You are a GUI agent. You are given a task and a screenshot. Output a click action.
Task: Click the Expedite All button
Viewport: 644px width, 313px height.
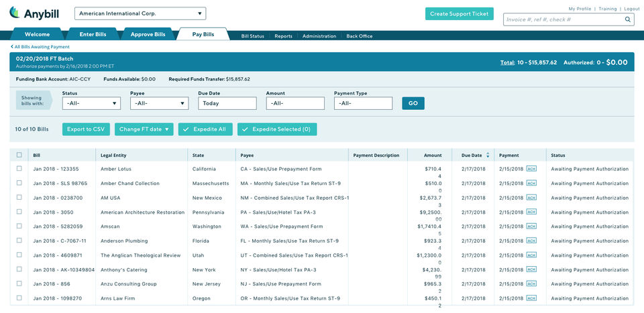point(205,129)
